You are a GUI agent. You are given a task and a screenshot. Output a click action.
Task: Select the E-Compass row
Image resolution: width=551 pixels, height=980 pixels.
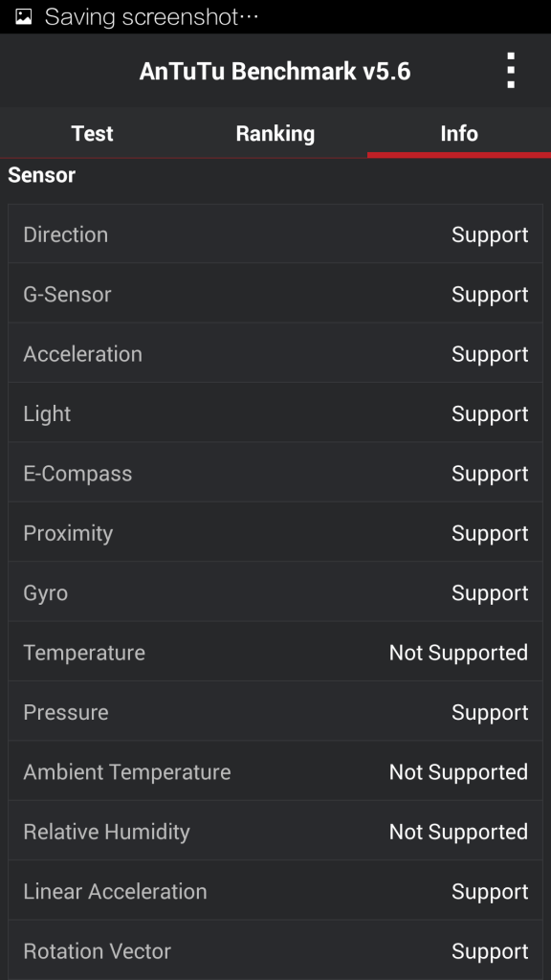[x=275, y=473]
